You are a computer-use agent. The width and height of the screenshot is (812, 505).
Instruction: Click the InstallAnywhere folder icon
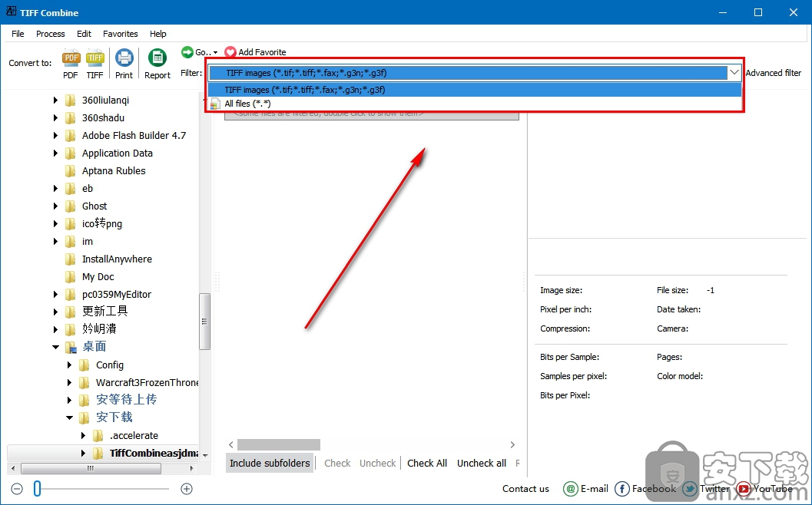[x=71, y=259]
